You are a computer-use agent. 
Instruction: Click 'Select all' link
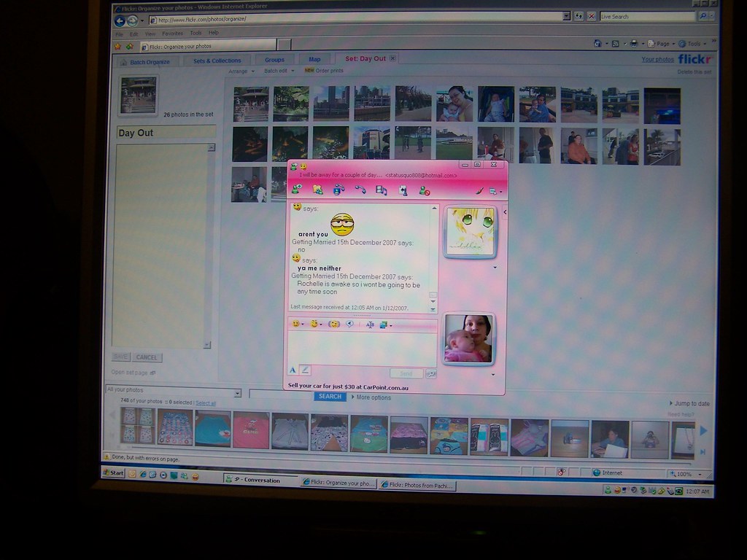pyautogui.click(x=205, y=402)
